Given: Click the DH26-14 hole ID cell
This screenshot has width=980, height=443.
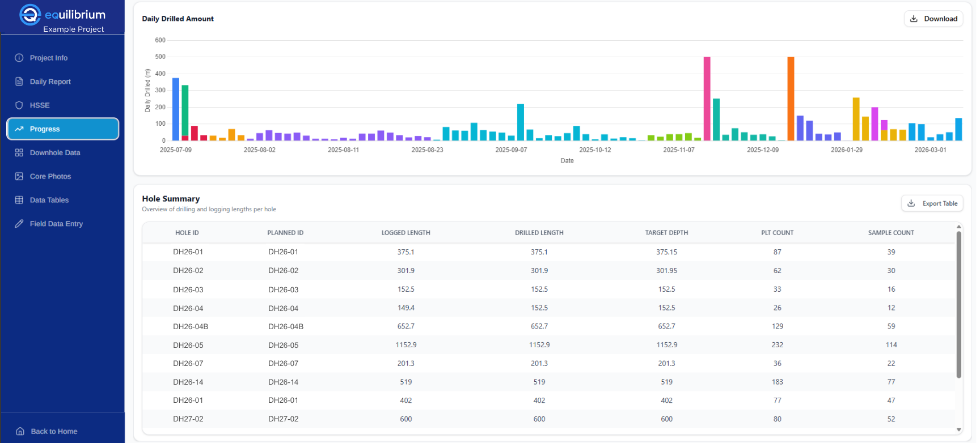Looking at the screenshot, I should pyautogui.click(x=188, y=382).
